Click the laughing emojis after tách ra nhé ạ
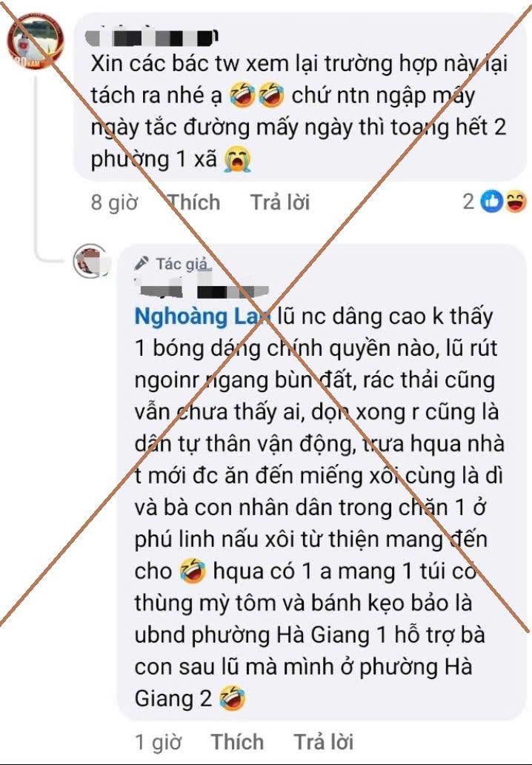 [x=257, y=95]
